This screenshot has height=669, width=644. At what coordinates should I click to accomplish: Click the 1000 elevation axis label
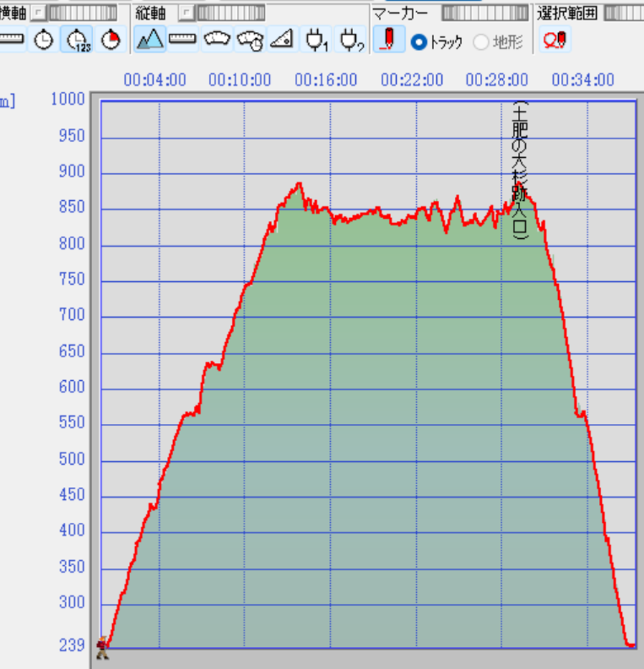click(68, 99)
